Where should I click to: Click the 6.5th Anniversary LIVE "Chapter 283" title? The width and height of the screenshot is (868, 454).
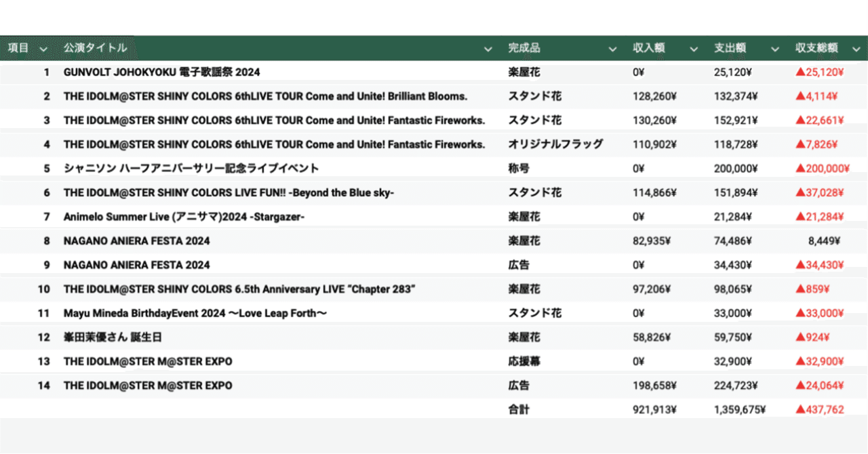[x=239, y=289]
